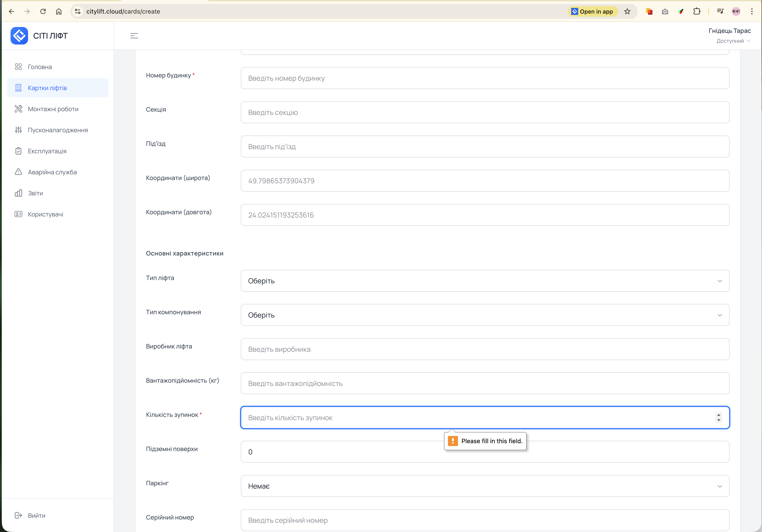Screen dimensions: 762x532
Task: Go to Аварійна служба warning section
Action: [52, 172]
